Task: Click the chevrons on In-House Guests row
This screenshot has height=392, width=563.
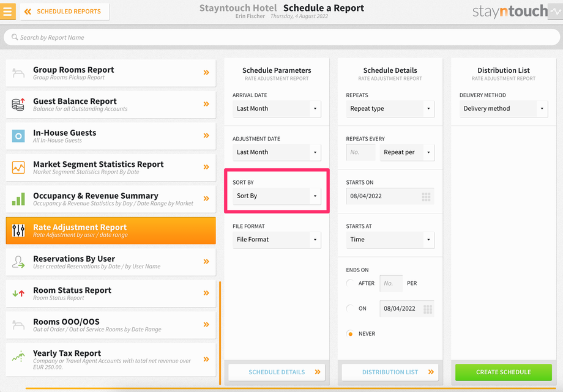Action: pyautogui.click(x=206, y=135)
